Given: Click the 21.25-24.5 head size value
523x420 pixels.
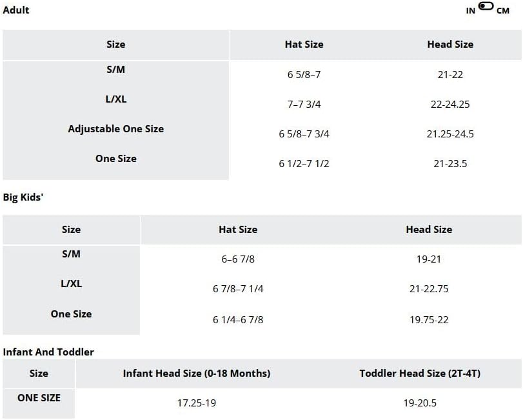Looking at the screenshot, I should click(x=450, y=134).
